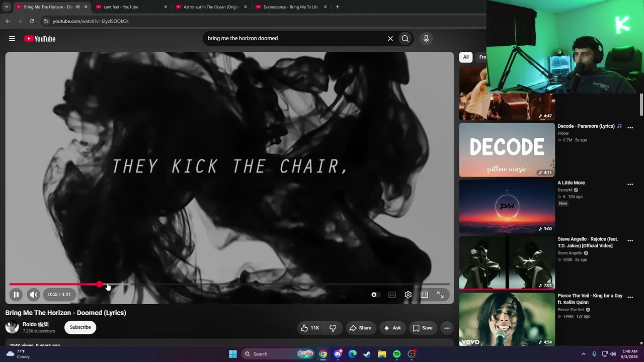Reload the current page
This screenshot has width=644, height=362.
tap(32, 21)
